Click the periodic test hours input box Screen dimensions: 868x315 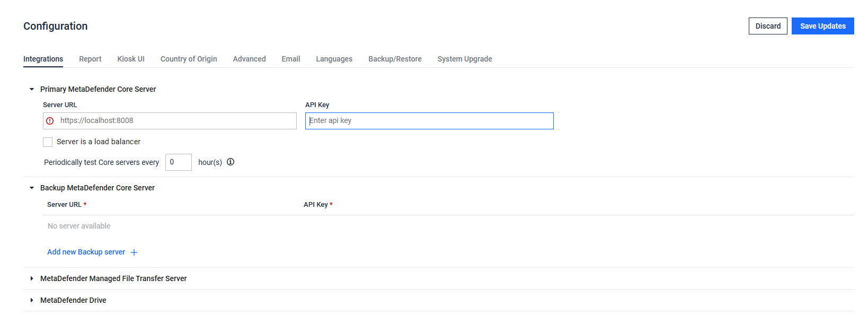(179, 162)
